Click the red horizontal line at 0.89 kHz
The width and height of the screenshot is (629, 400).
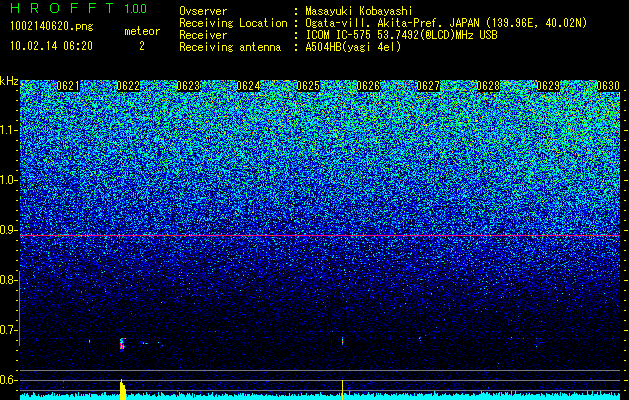pyautogui.click(x=320, y=236)
